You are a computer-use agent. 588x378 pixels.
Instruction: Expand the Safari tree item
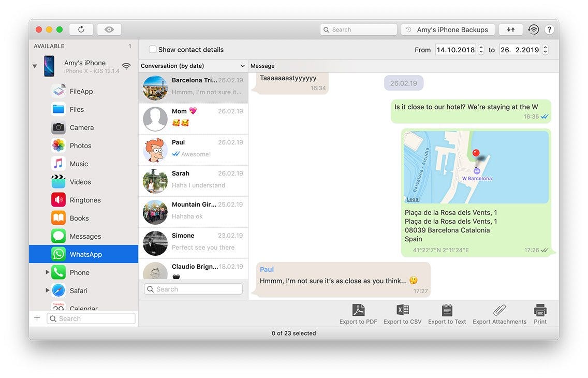[47, 290]
